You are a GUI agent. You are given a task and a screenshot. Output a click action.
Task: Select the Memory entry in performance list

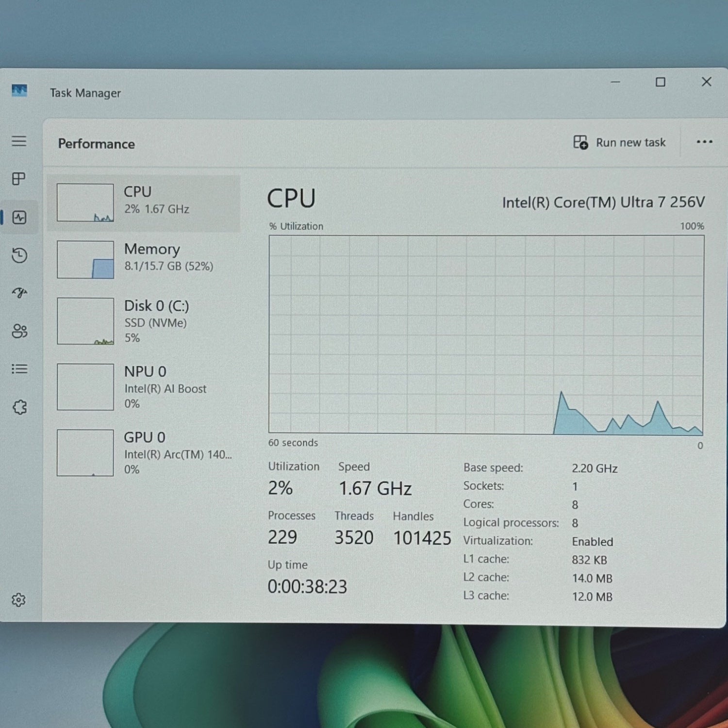[x=144, y=260]
